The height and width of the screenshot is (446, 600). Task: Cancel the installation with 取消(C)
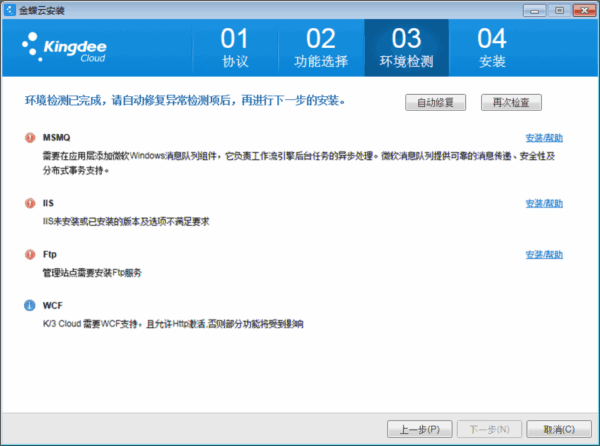[x=557, y=429]
